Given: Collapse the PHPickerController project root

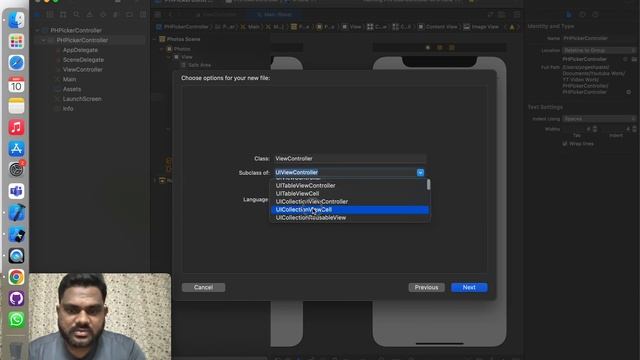Looking at the screenshot, I should (37, 31).
